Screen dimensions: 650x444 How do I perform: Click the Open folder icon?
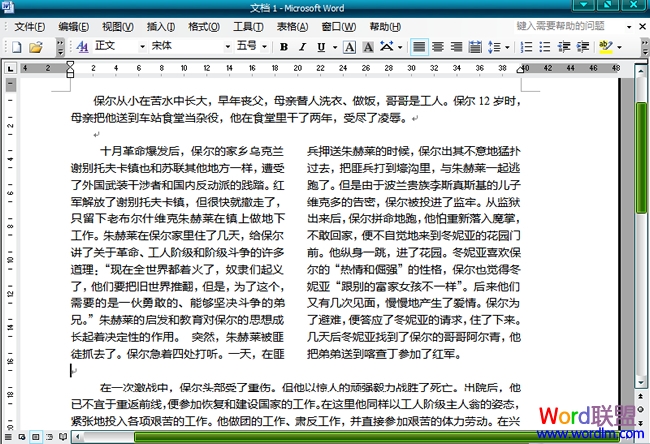[x=35, y=47]
